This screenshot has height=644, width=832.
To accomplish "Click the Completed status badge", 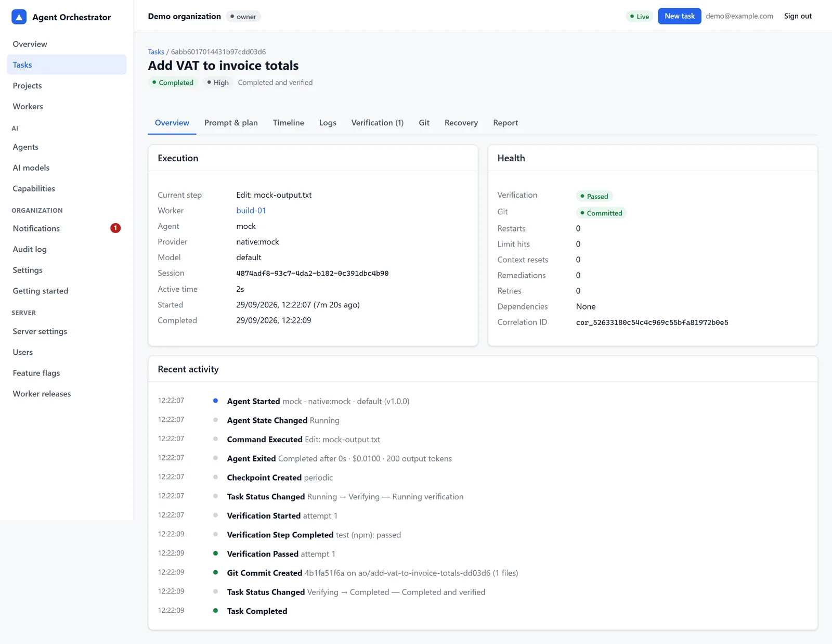I will (173, 83).
